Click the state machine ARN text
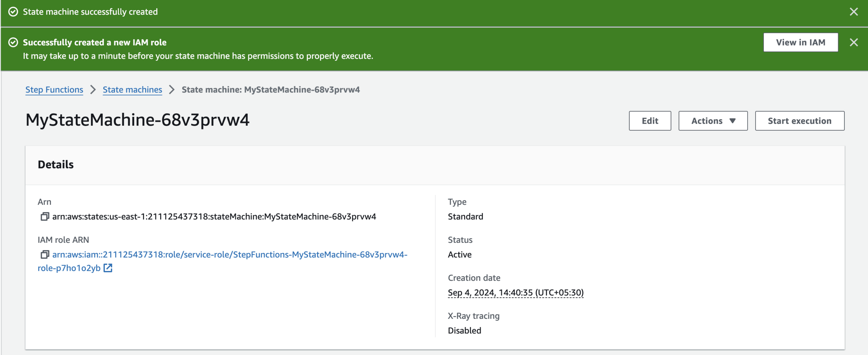Viewport: 868px width, 355px height. [214, 217]
